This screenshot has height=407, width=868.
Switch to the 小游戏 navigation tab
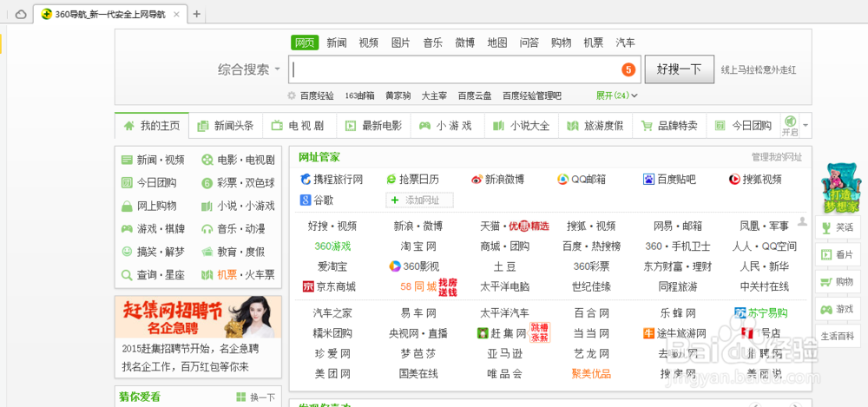click(x=447, y=126)
